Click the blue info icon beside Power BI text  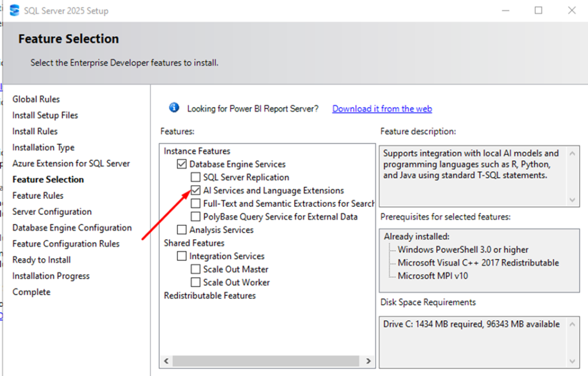(x=173, y=108)
